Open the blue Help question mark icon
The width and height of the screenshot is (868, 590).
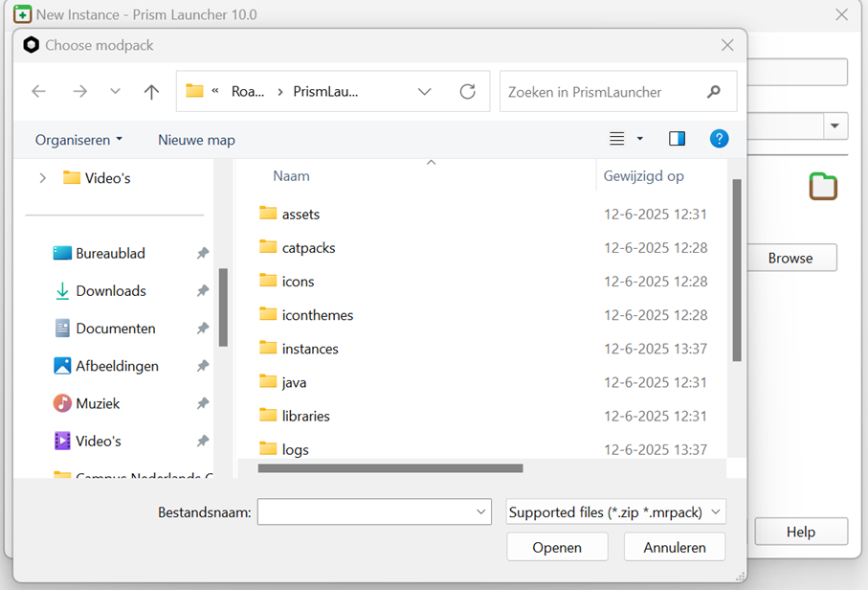(x=719, y=139)
